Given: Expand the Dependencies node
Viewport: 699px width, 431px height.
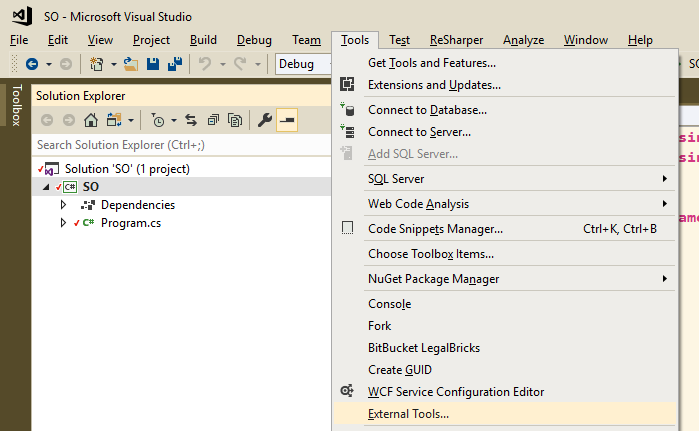Looking at the screenshot, I should click(x=63, y=205).
